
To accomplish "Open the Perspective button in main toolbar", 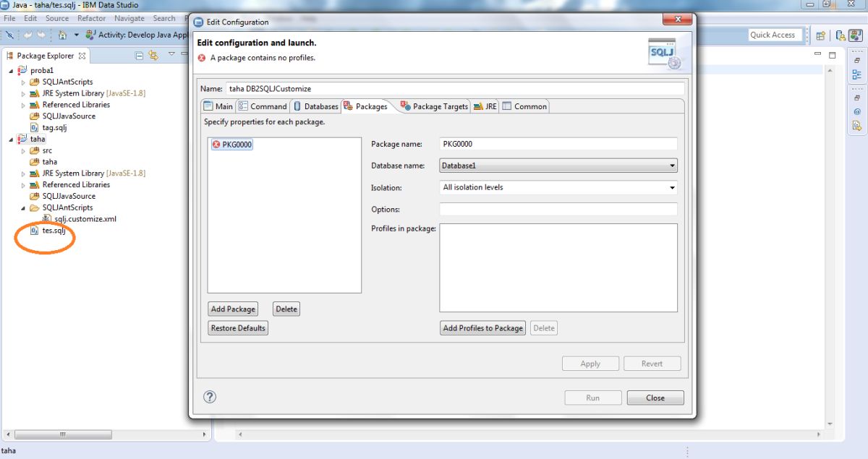I will 820,35.
